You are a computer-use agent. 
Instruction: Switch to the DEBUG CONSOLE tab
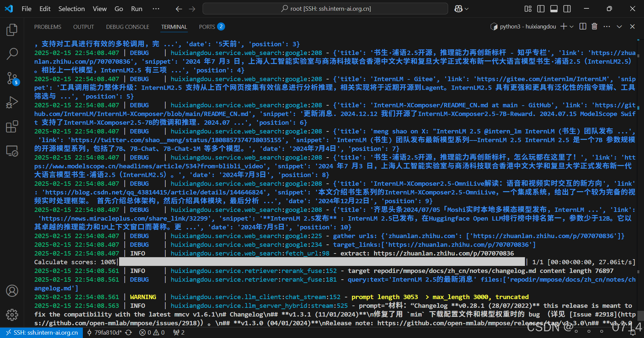tap(127, 27)
